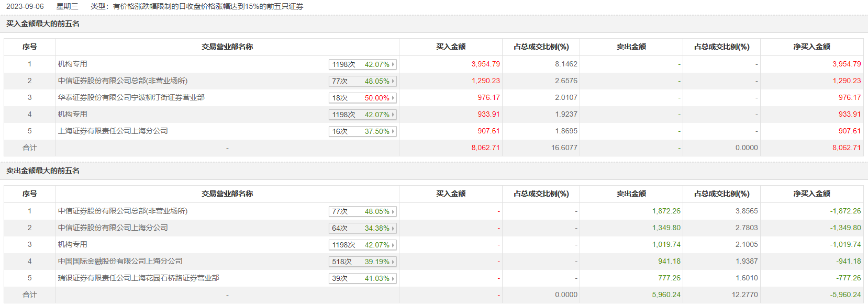Open 上海证券有限责任公司上海分公司 link

click(113, 131)
